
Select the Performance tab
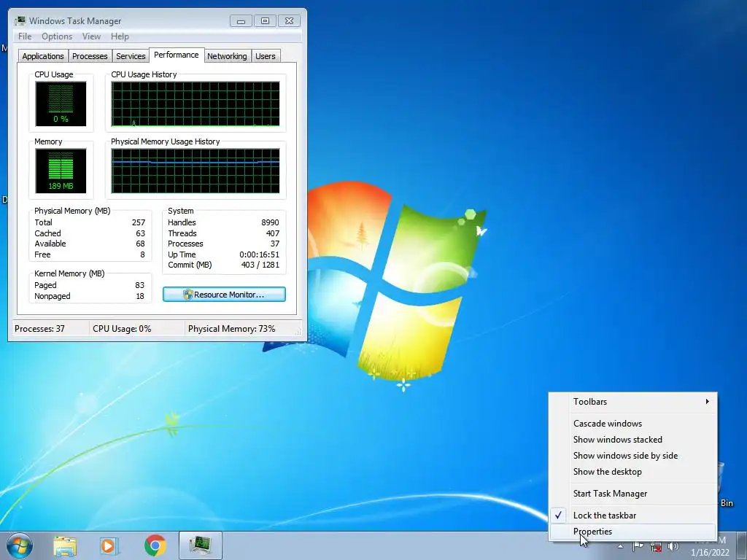177,55
